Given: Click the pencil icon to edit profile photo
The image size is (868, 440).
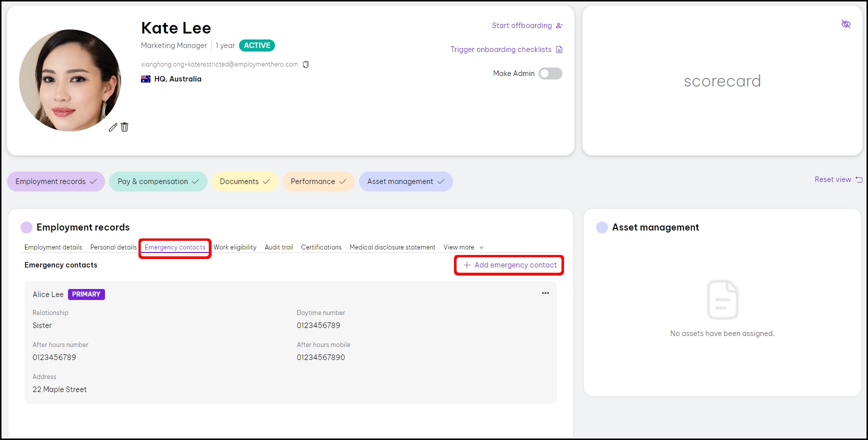Looking at the screenshot, I should (x=113, y=127).
